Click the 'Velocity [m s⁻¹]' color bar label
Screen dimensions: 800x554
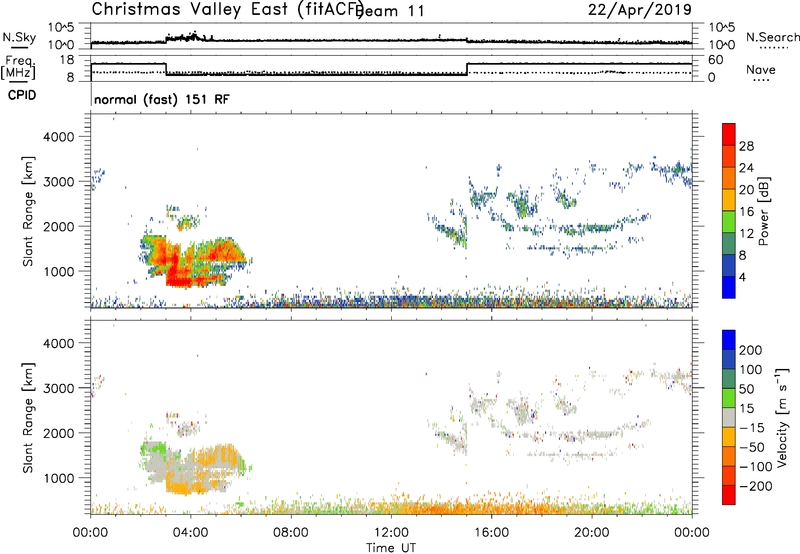coord(782,417)
